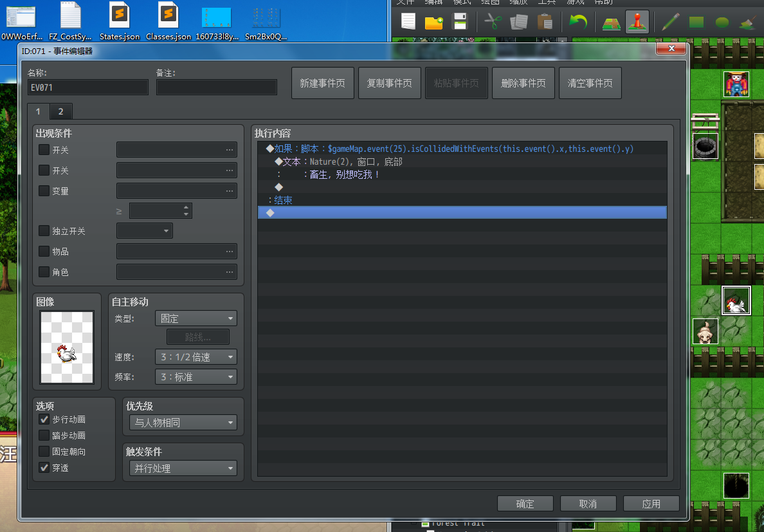Enable the 独立开关 condition checkbox

[x=44, y=230]
